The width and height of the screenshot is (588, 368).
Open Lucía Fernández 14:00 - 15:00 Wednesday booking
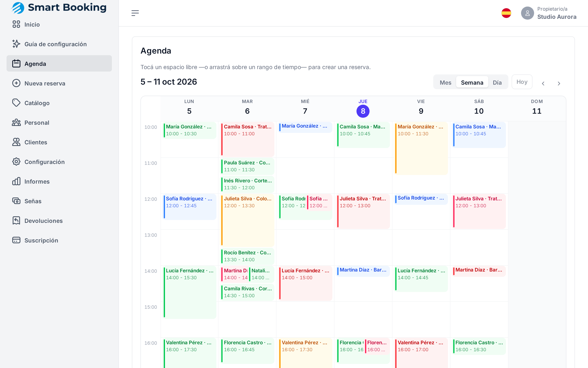[305, 283]
